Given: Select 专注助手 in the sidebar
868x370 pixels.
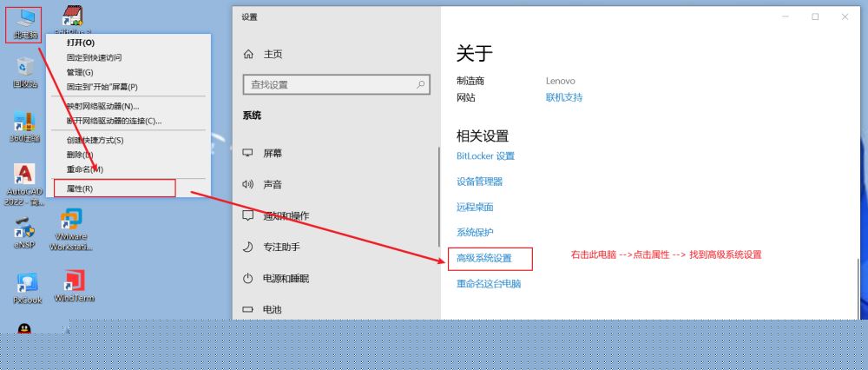Looking at the screenshot, I should tap(281, 247).
